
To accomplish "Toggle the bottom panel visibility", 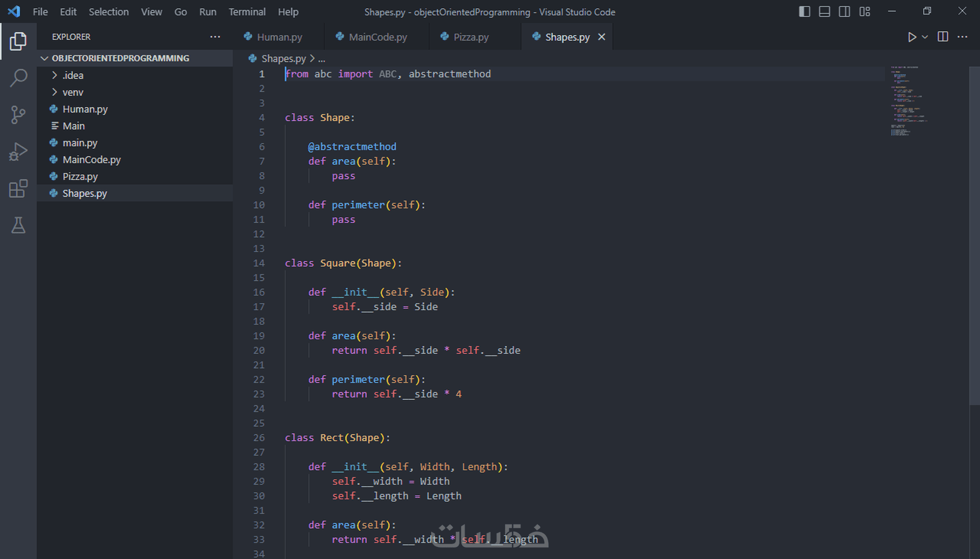I will 824,11.
